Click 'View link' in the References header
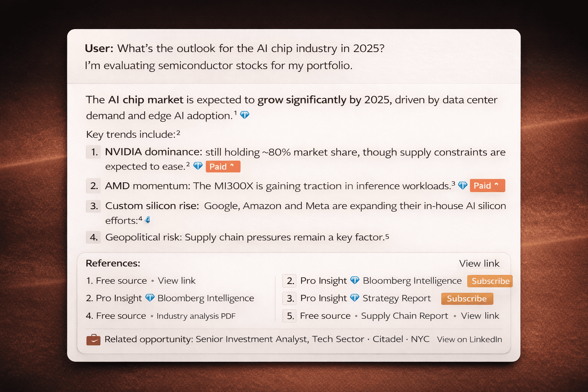Screen dimensions: 588x392 (x=479, y=263)
